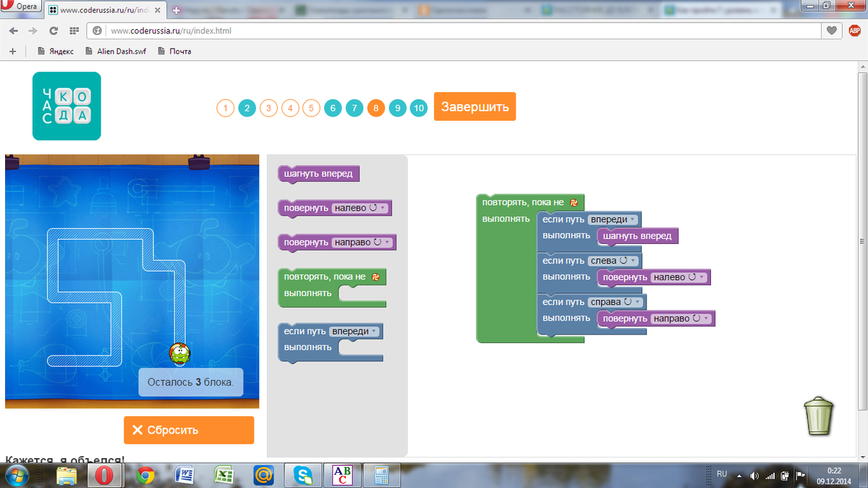The image size is (868, 488).
Task: Launch Microsoft Word from taskbar
Action: 184,475
